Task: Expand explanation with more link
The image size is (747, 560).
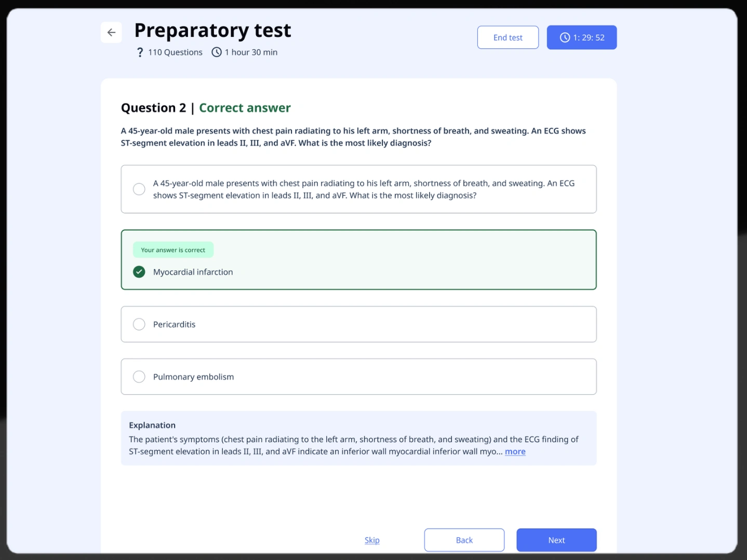Action: click(x=515, y=451)
